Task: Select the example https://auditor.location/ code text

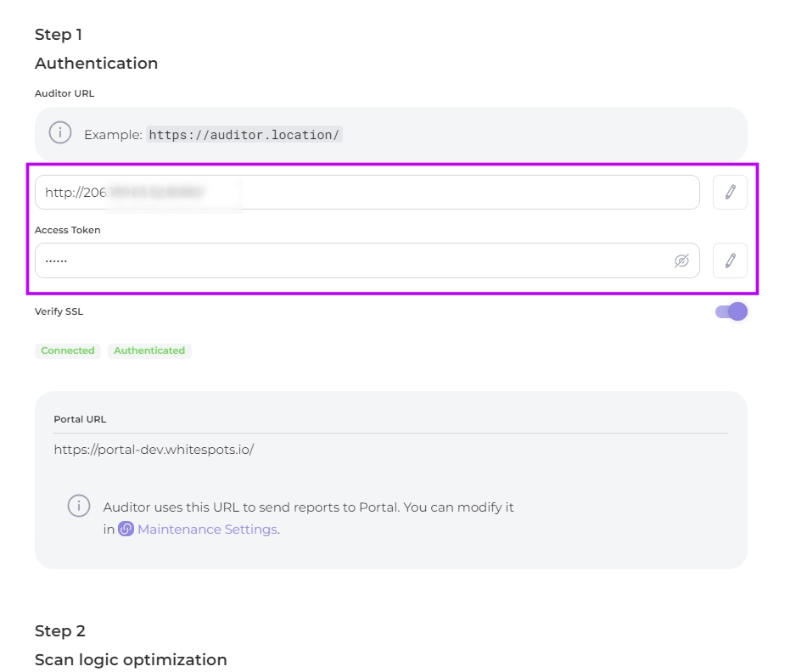Action: tap(244, 134)
